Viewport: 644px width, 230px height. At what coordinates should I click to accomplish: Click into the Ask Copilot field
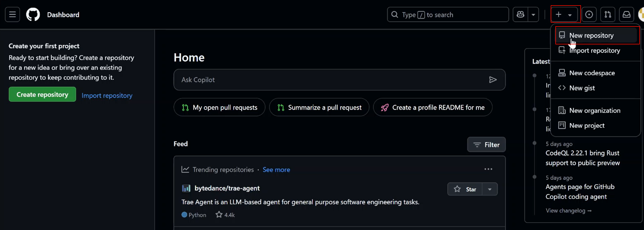tap(339, 80)
